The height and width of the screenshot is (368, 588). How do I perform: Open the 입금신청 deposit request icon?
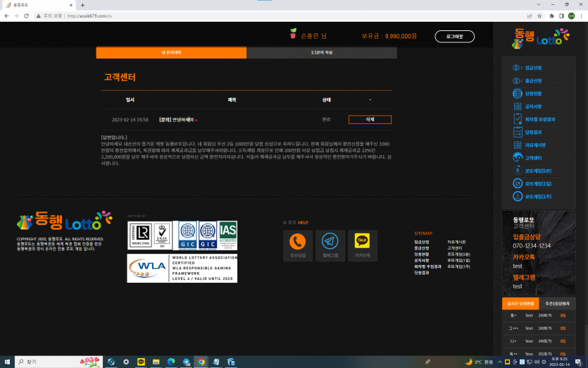[x=517, y=68]
